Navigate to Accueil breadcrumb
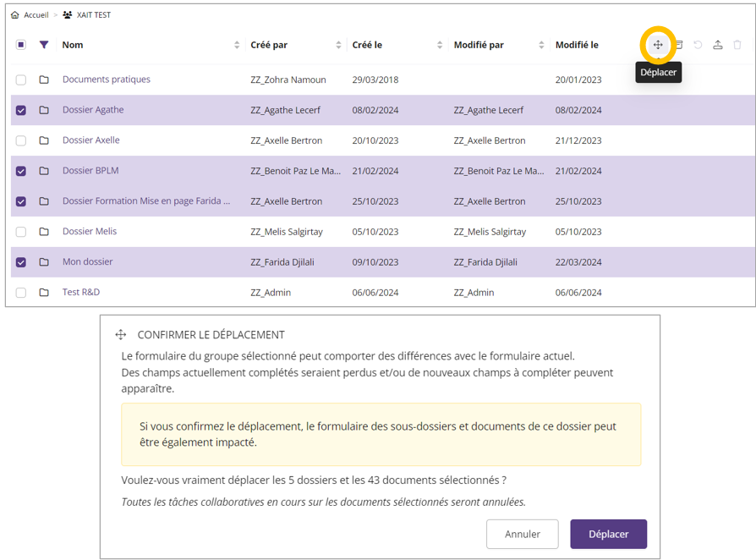The image size is (756, 560). tap(36, 15)
